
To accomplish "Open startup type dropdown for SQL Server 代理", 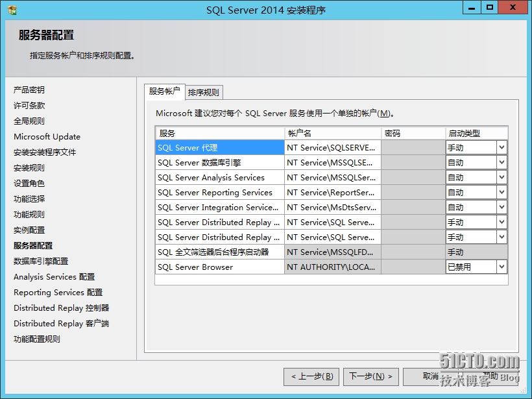I will click(x=502, y=147).
